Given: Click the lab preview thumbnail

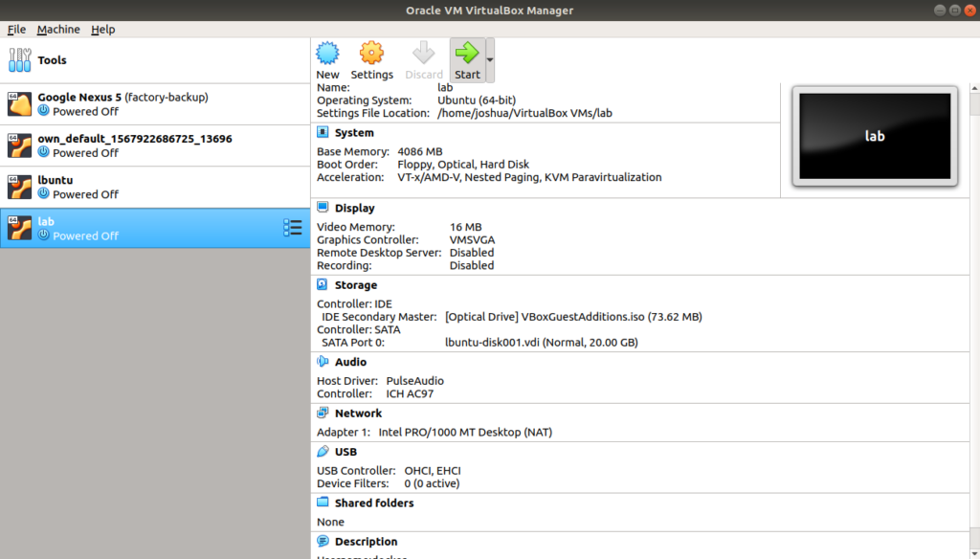Looking at the screenshot, I should tap(875, 136).
